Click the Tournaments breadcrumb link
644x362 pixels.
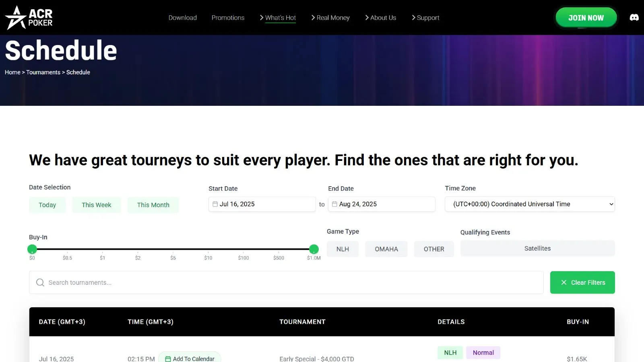[43, 72]
